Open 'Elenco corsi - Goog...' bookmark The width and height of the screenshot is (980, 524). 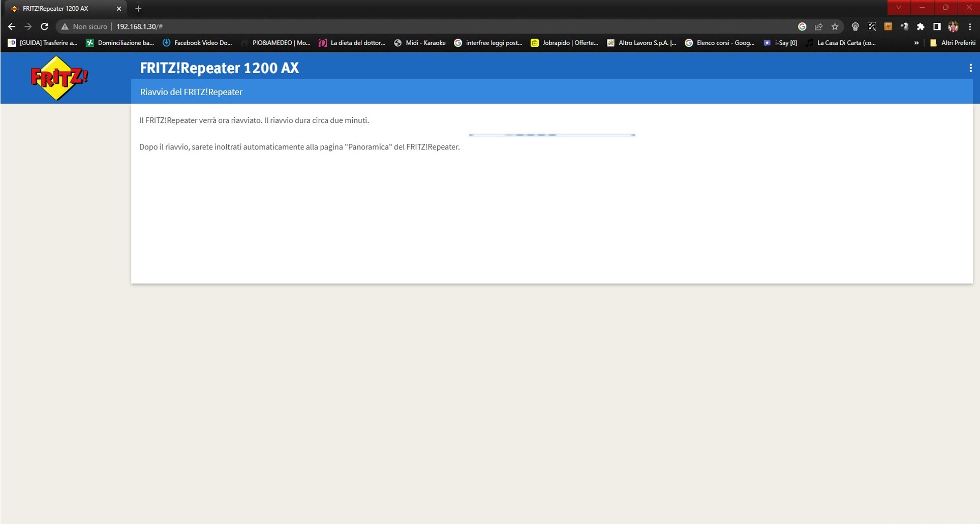click(720, 43)
